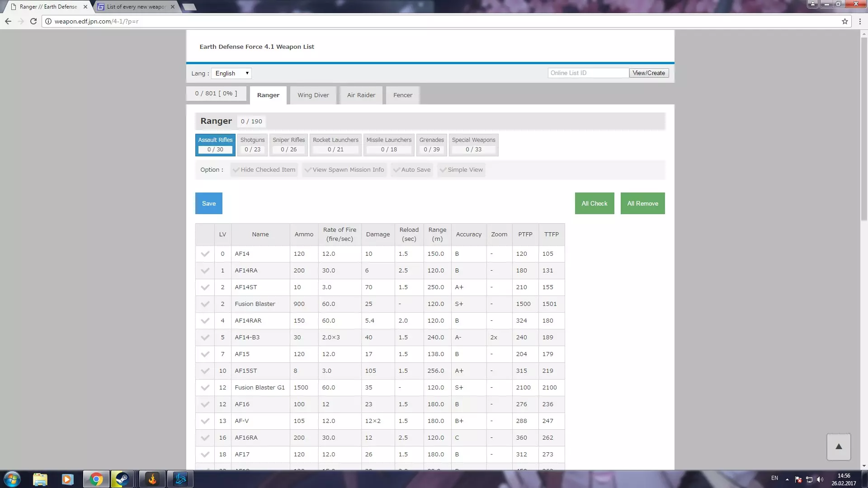Screen dimensions: 868x488
Task: Click in the Online List ID field
Action: tap(588, 73)
